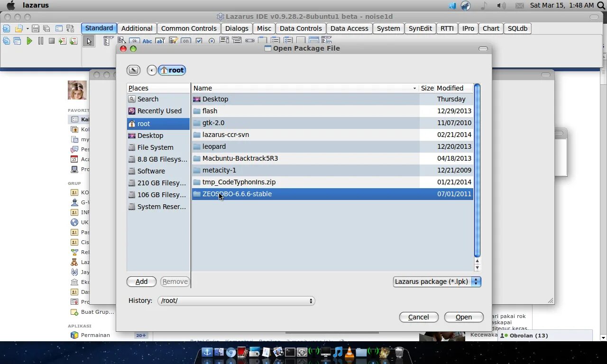Select the Standard component tab
607x364 pixels.
point(99,28)
